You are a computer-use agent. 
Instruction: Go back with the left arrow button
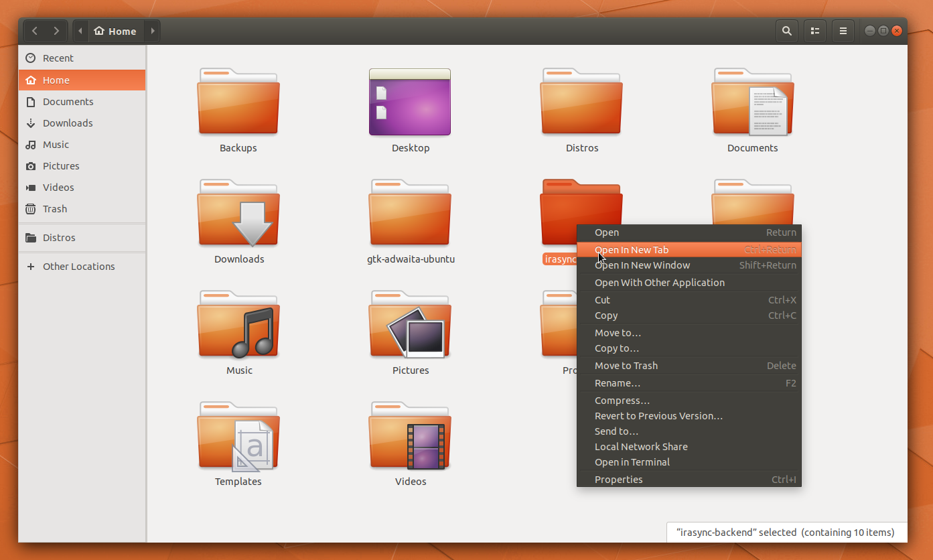(35, 31)
